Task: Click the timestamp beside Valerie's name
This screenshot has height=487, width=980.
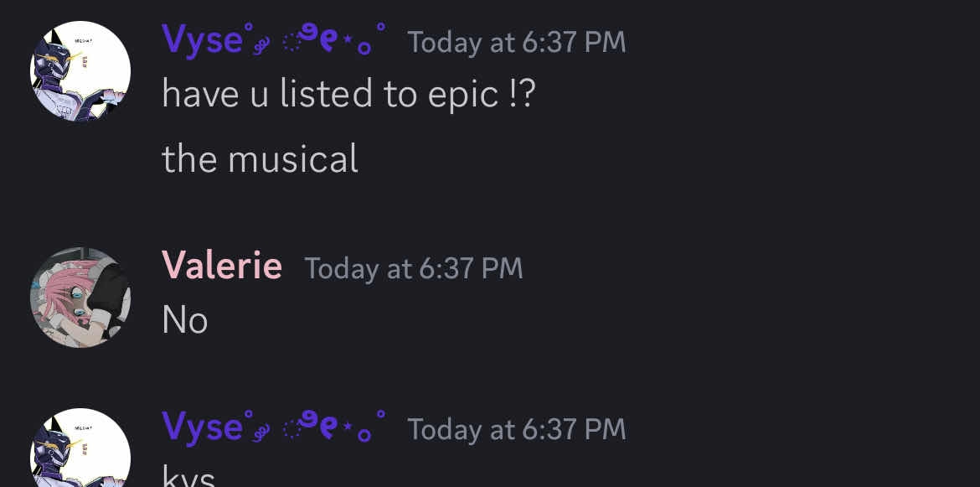Action: [413, 268]
